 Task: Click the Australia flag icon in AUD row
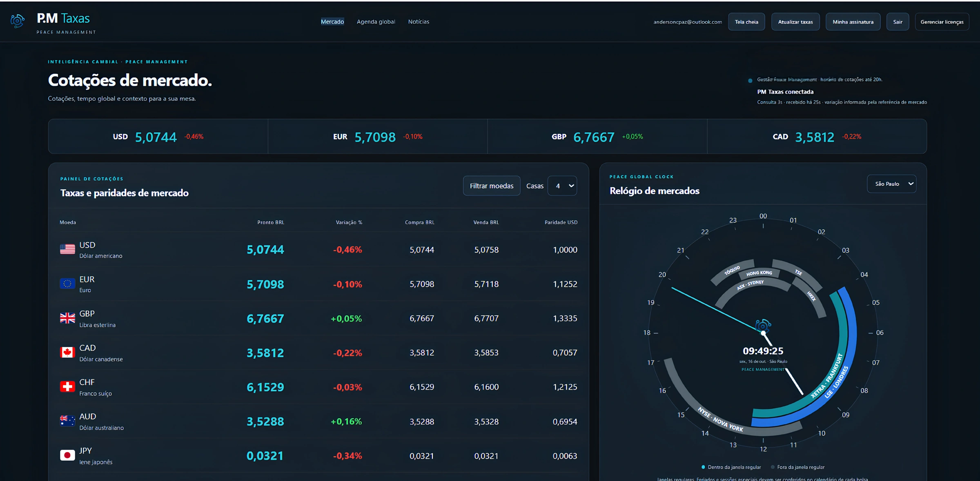click(x=67, y=421)
